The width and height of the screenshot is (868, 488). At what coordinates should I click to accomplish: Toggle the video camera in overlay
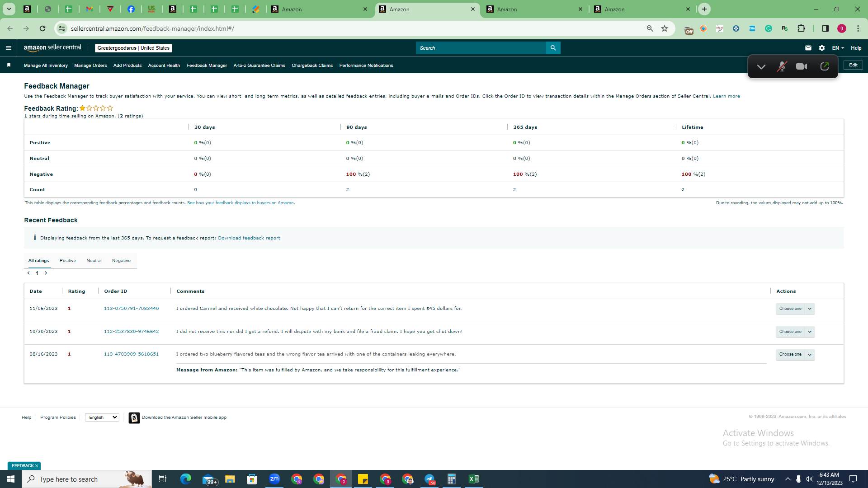coord(802,66)
